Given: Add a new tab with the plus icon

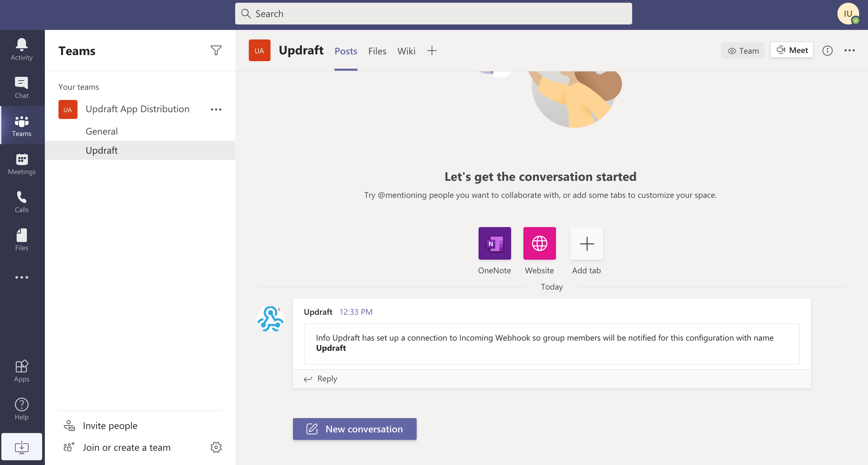Looking at the screenshot, I should pos(432,51).
